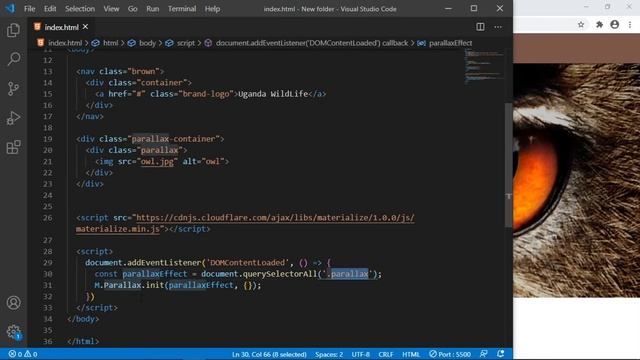The image size is (640, 360).
Task: Split the editor to the right
Action: pyautogui.click(x=480, y=27)
